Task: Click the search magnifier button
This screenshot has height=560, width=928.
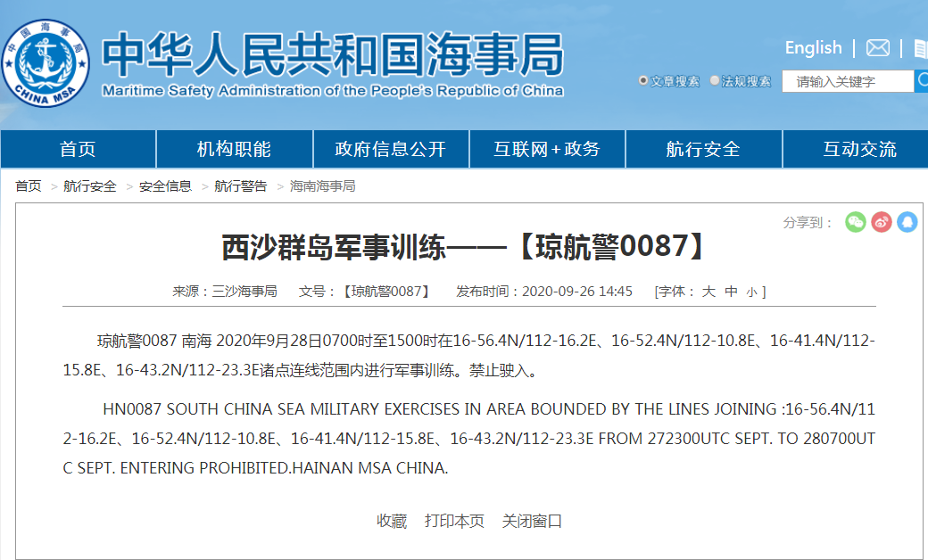Action: point(921,81)
